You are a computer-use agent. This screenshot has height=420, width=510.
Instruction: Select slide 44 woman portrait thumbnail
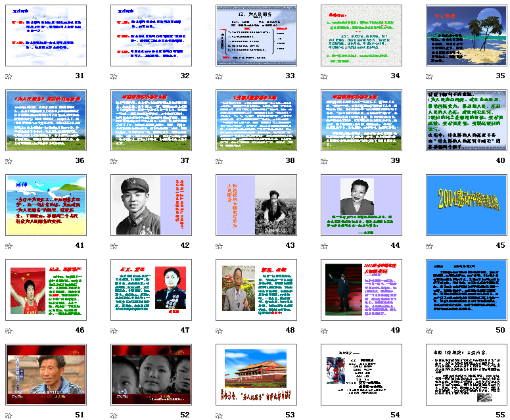361,205
